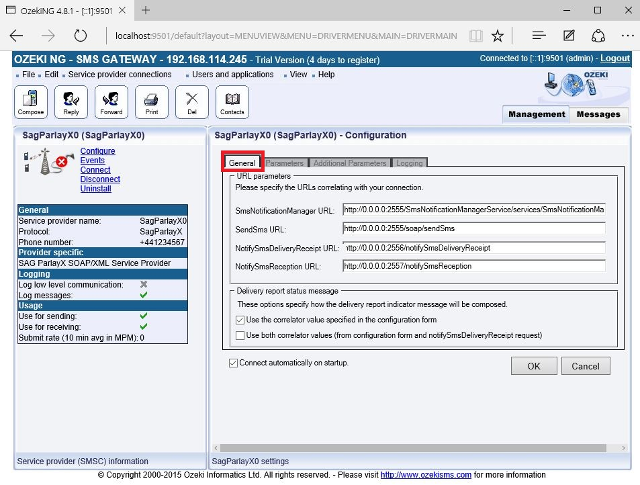Add page to favorites with star icon
Screen dimensions: 640x485
click(x=498, y=36)
